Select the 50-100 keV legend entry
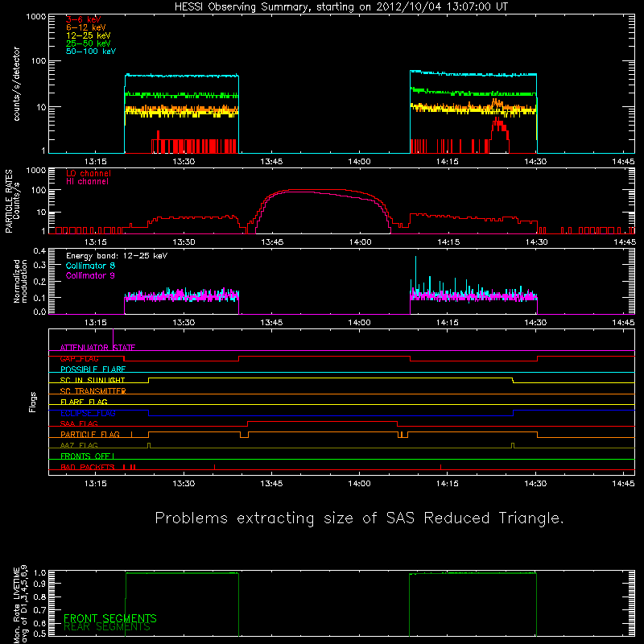 point(91,52)
